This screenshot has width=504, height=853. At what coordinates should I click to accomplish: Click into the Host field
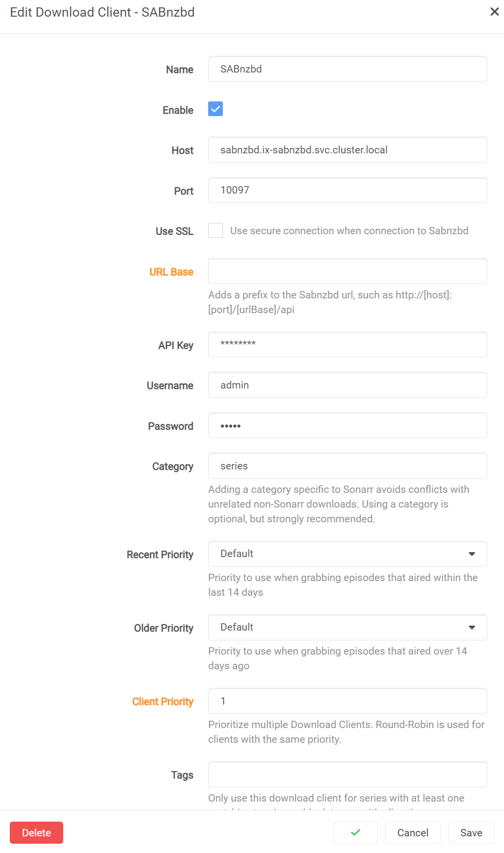(347, 150)
